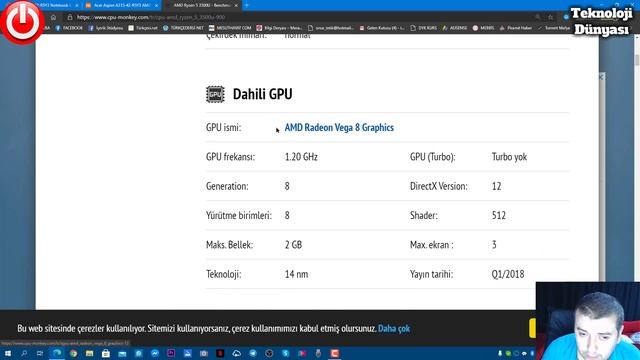Open the AMD Radeon Vega 8 Graphics link

tap(339, 127)
